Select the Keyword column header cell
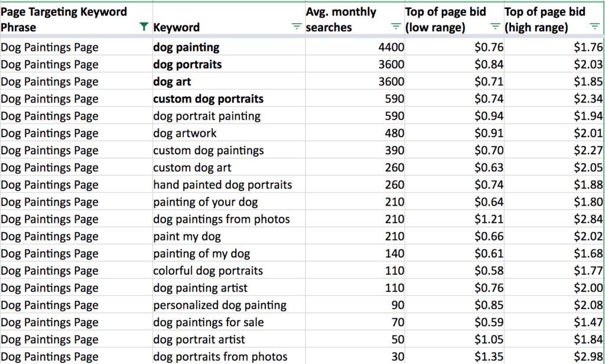The width and height of the screenshot is (605, 364). (x=229, y=19)
